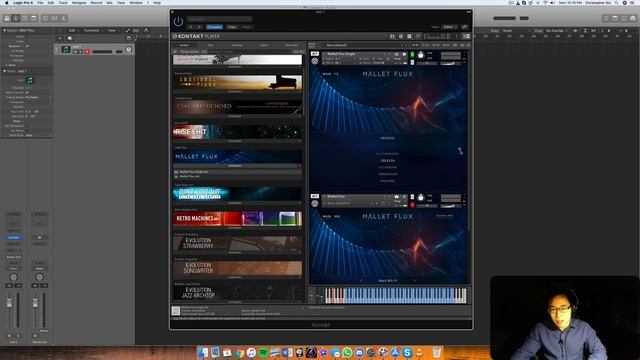Select the Libraries tab in Kontakt browser
640x360 pixels.
pyautogui.click(x=184, y=45)
